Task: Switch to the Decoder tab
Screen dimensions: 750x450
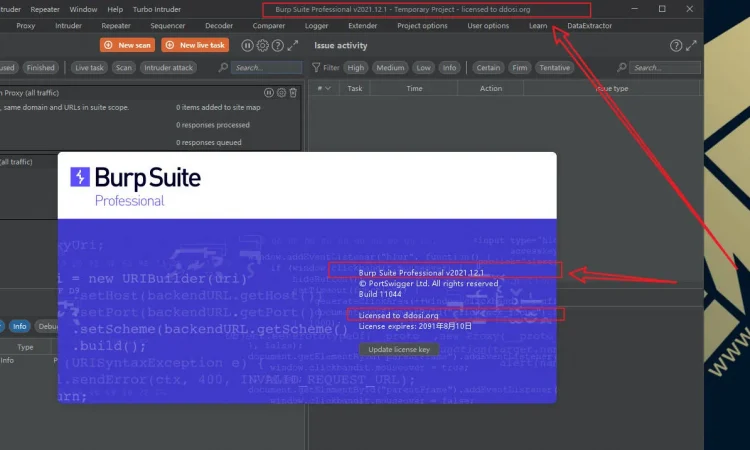Action: point(219,26)
